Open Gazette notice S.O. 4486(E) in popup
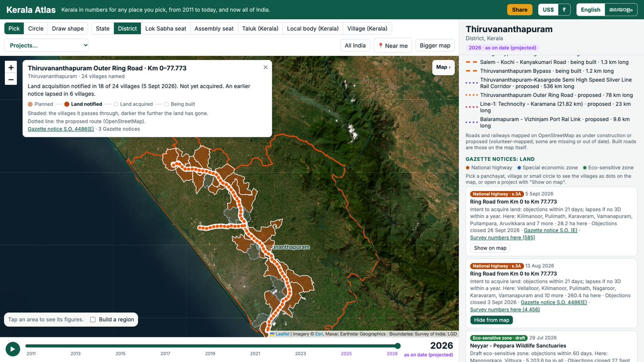The width and height of the screenshot is (644, 362). 61,129
